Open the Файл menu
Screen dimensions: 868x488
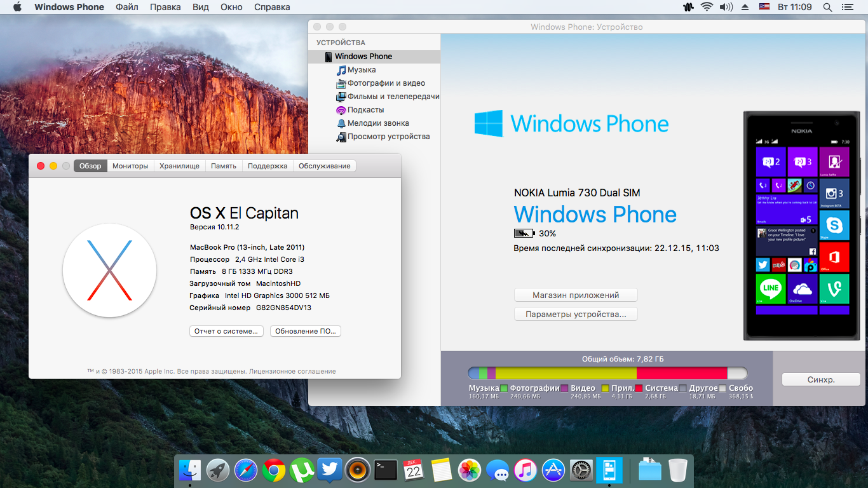(x=127, y=7)
